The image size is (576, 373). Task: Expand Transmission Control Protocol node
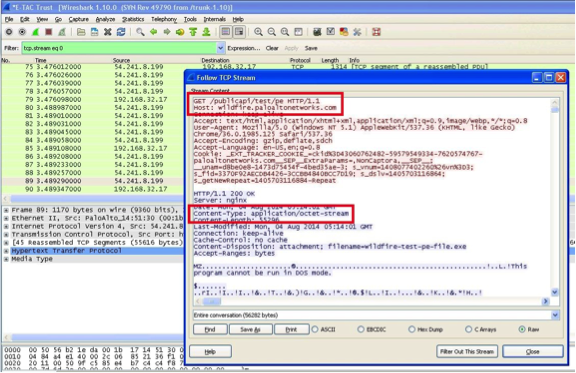(6, 234)
